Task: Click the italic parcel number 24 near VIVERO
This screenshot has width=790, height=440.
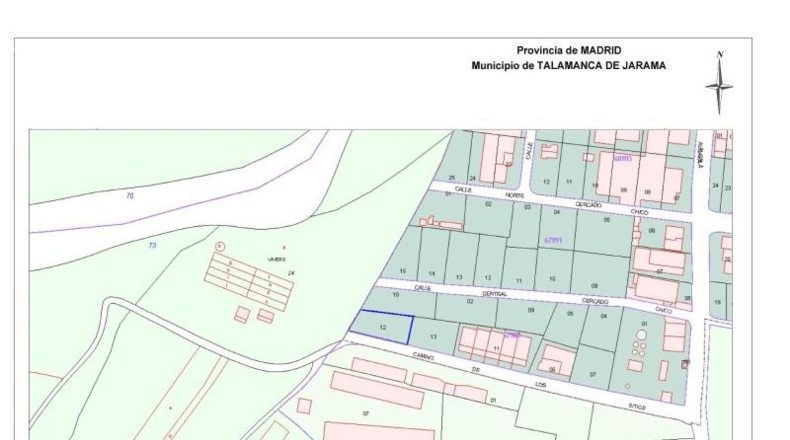Action: (291, 273)
